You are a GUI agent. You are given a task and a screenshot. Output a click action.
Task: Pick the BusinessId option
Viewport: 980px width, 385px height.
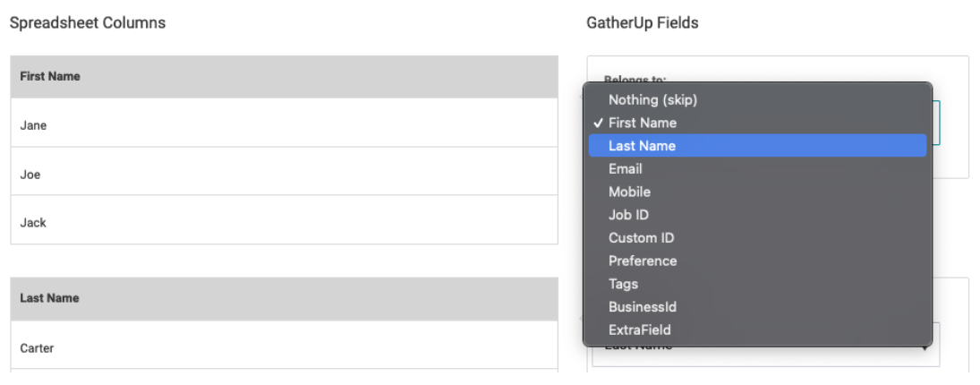pos(643,307)
